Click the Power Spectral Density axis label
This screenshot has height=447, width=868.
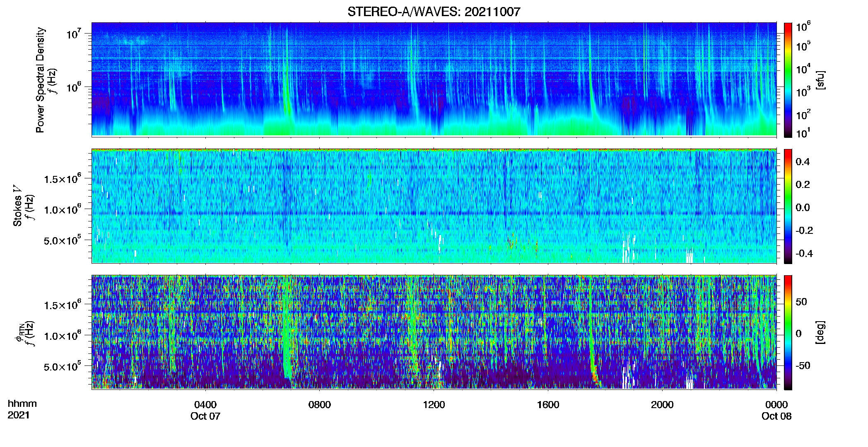41,80
